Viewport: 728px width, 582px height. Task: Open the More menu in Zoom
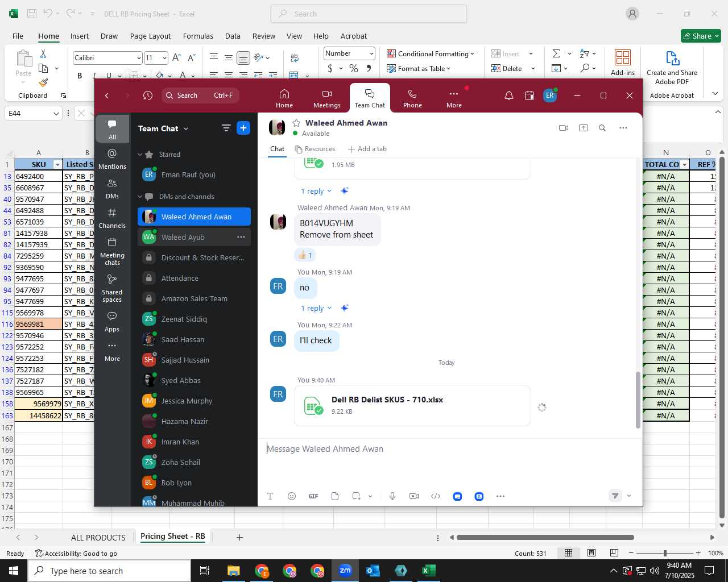coord(454,98)
